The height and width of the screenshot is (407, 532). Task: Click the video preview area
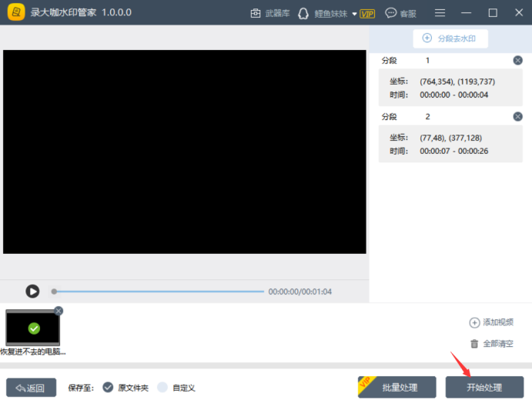point(185,152)
